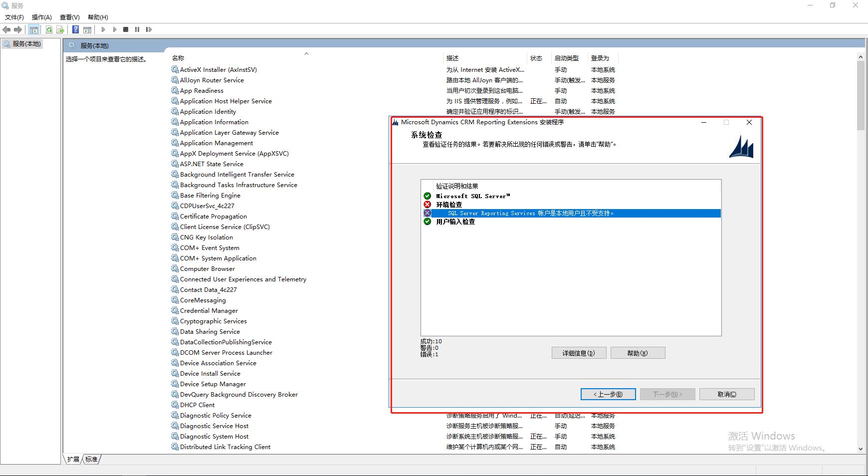The image size is (868, 476).
Task: Click the disabled 下一步(N) button
Action: point(667,394)
